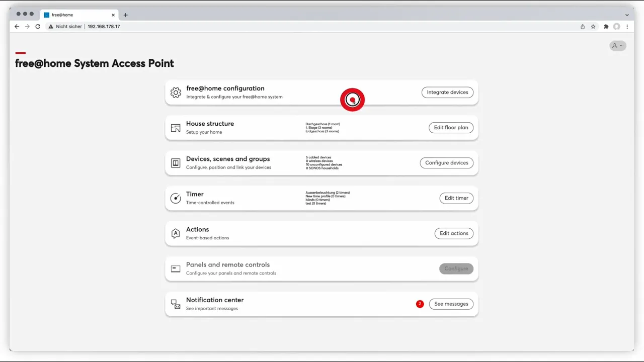The image size is (644, 362).
Task: Close the free@home browser tab
Action: click(113, 15)
